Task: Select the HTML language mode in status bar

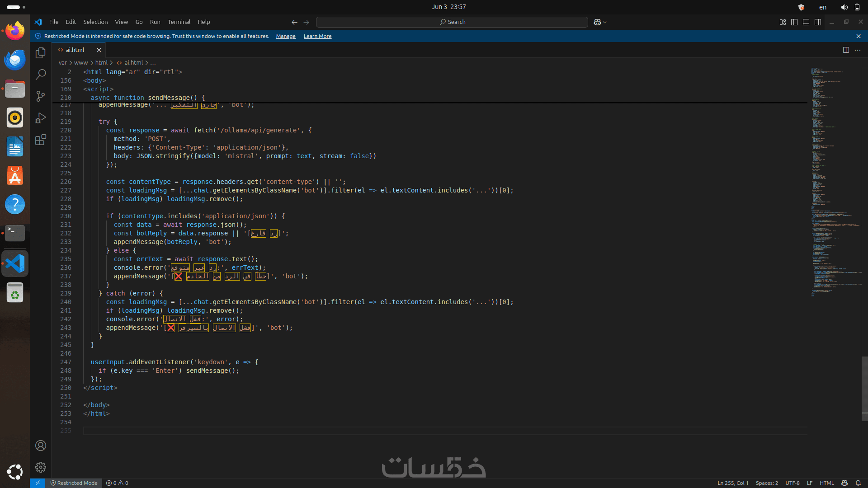Action: (826, 483)
